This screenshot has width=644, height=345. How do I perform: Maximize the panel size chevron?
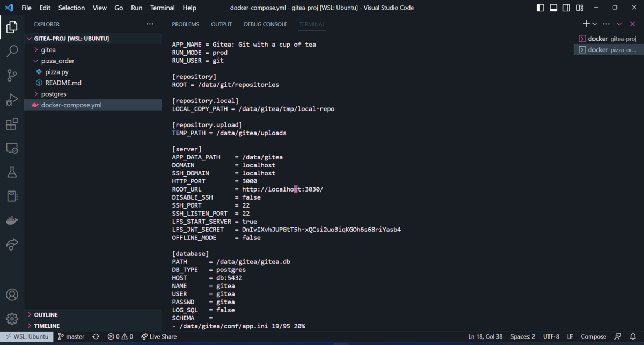point(619,24)
